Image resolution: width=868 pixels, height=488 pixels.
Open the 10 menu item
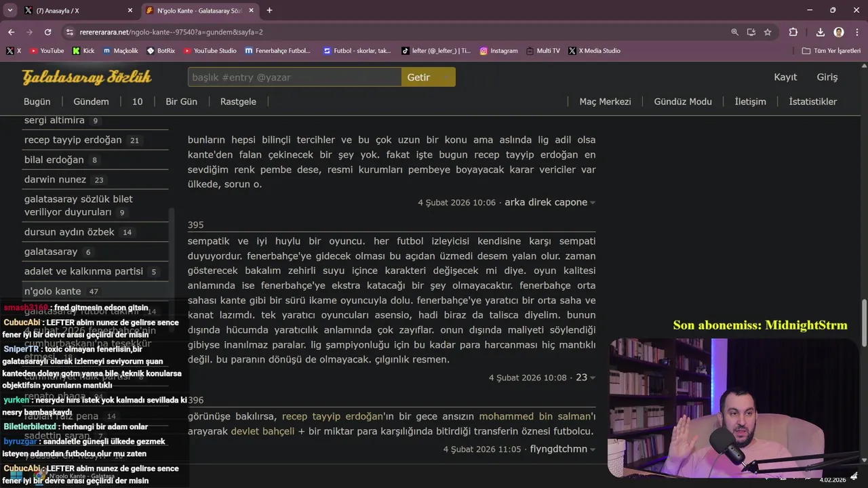pos(138,102)
